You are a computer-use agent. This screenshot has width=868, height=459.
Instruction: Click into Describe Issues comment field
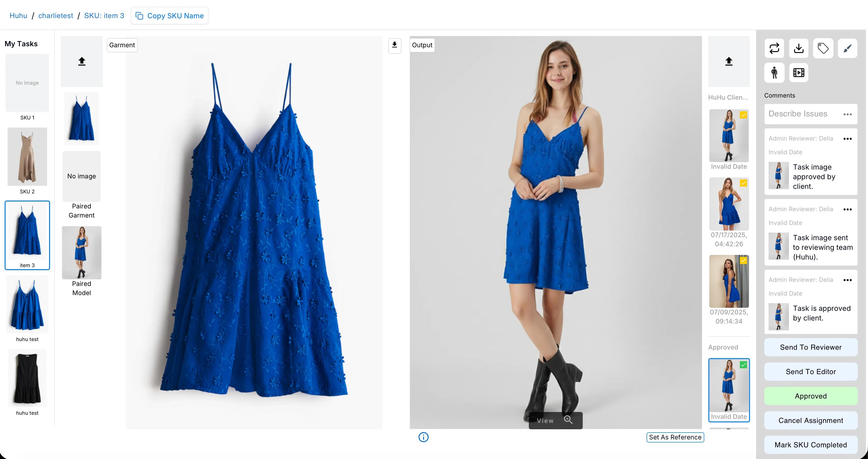tap(804, 114)
